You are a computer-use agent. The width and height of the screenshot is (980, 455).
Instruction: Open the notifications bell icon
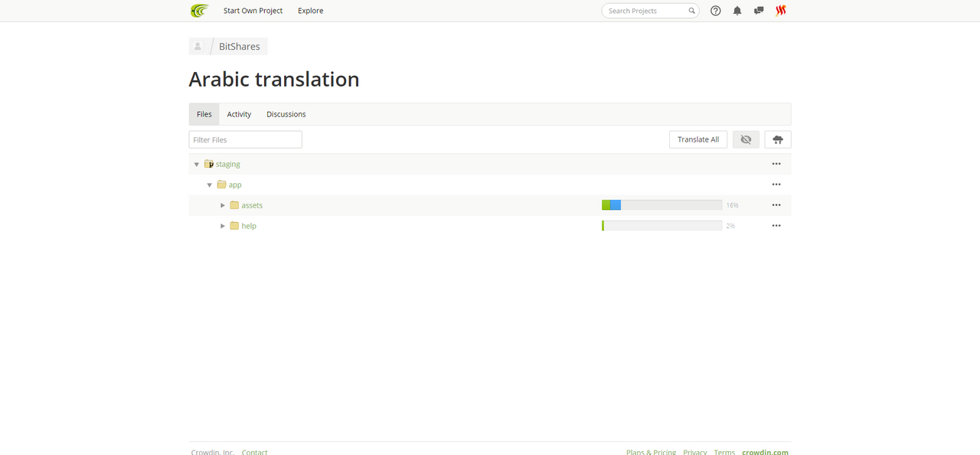coord(737,11)
